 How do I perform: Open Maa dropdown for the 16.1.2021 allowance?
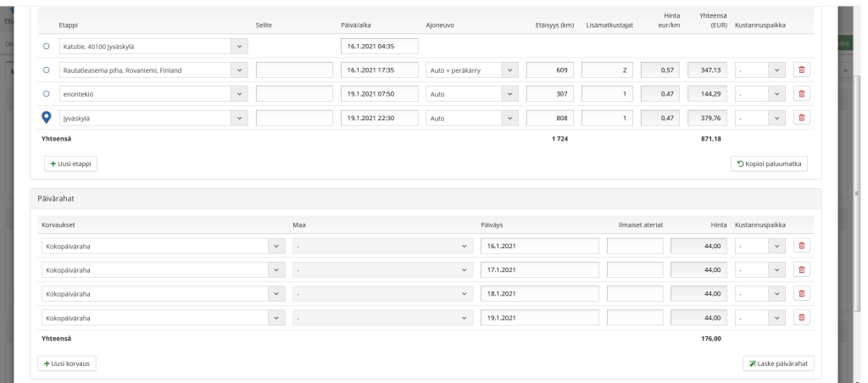(x=382, y=246)
